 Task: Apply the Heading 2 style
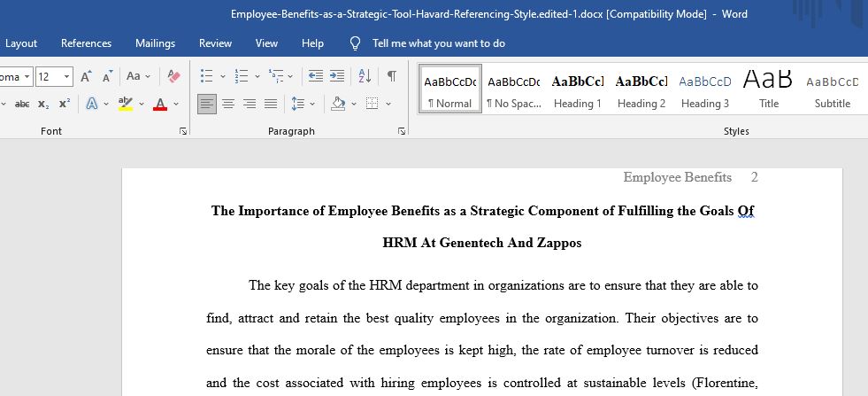(x=641, y=89)
